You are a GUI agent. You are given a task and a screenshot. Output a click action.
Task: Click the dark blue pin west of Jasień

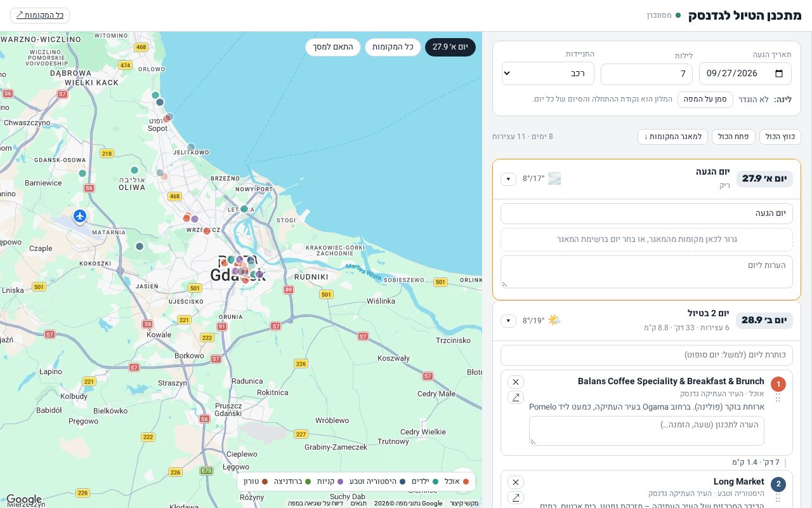click(140, 246)
